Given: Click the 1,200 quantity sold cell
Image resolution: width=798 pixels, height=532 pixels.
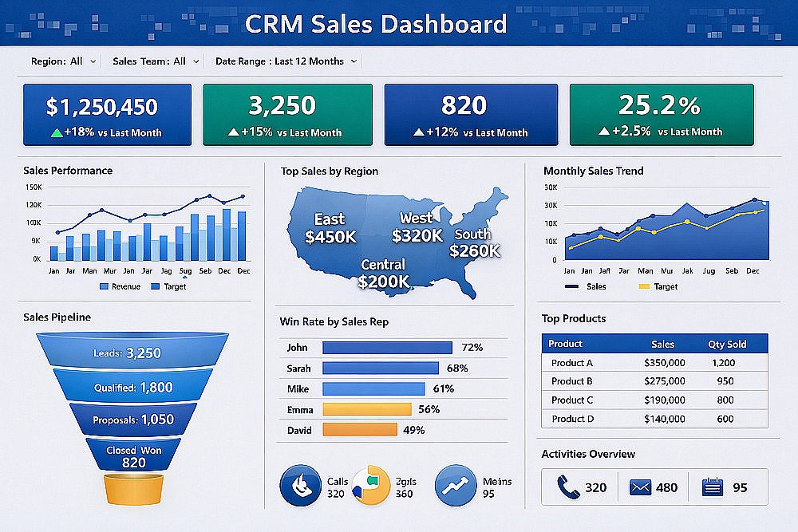Looking at the screenshot, I should pyautogui.click(x=723, y=363).
